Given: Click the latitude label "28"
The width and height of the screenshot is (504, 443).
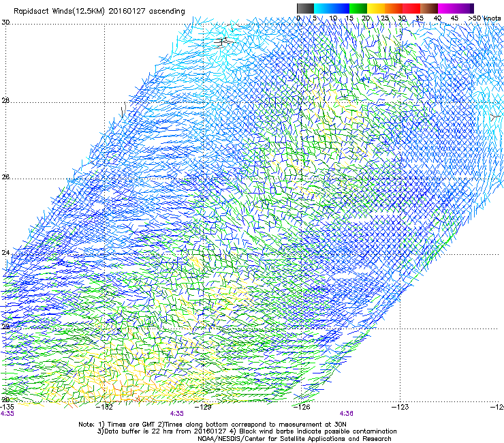Looking at the screenshot, I should point(5,100).
